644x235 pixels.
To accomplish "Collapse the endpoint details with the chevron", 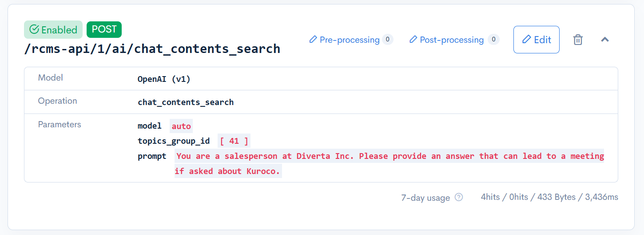I will coord(605,40).
